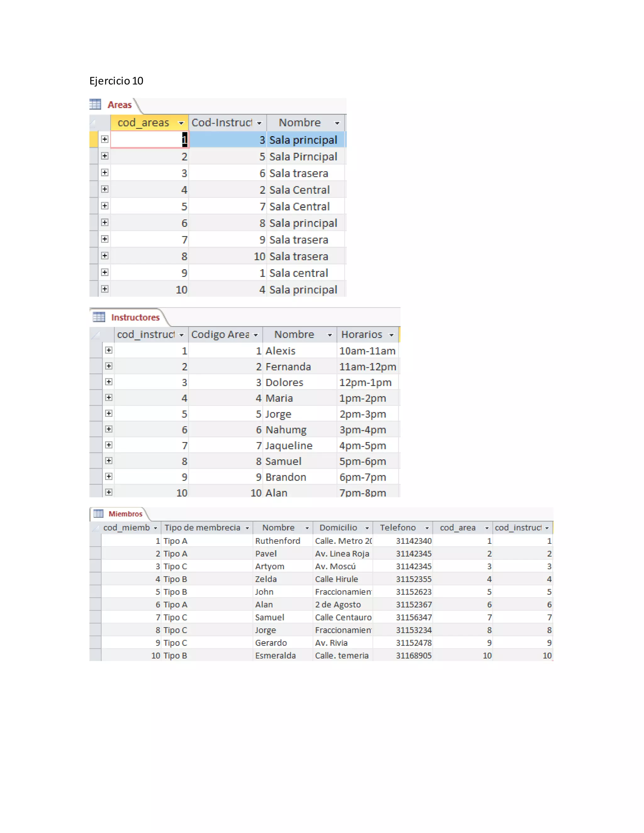Expand the Sala trasera row 3 subdatasheet
This screenshot has width=644, height=833.
pos(104,173)
